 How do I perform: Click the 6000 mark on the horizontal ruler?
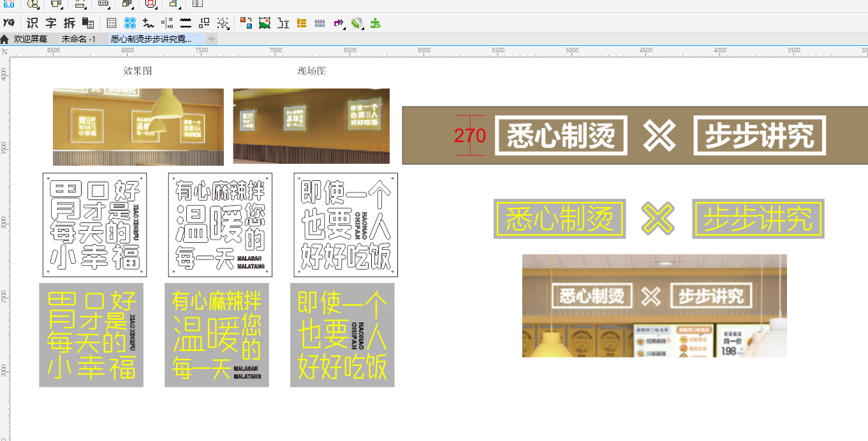coord(424,50)
